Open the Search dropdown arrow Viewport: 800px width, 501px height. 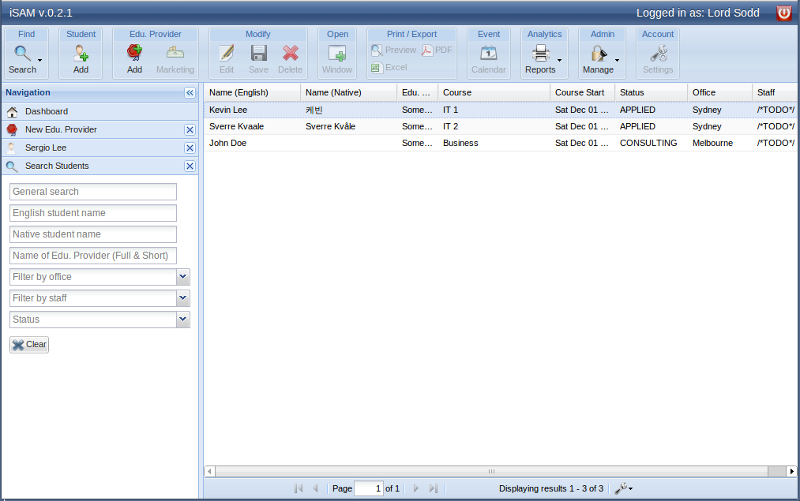tap(40, 60)
